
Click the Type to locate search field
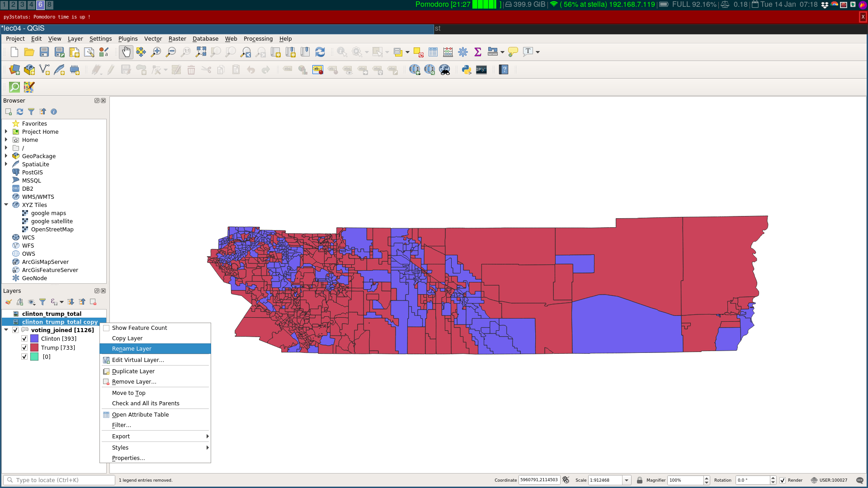63,480
